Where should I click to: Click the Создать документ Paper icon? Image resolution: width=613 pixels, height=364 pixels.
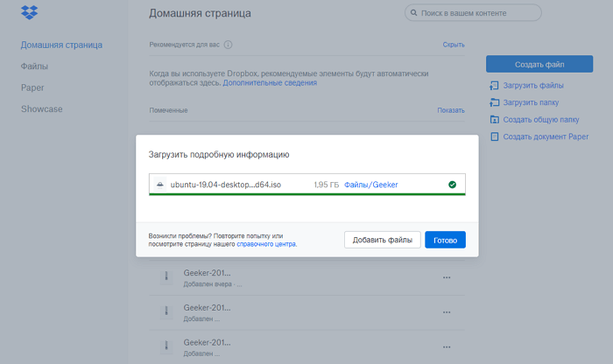494,136
